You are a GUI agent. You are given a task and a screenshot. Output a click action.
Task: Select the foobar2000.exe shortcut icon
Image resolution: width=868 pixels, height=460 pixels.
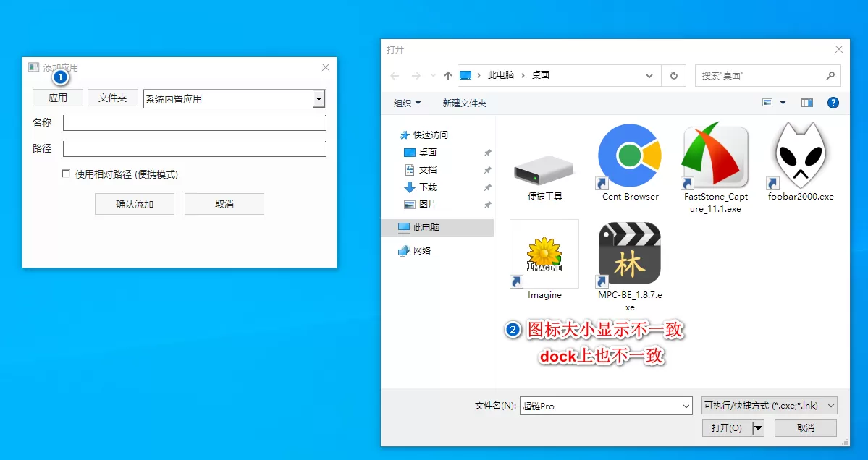(801, 156)
